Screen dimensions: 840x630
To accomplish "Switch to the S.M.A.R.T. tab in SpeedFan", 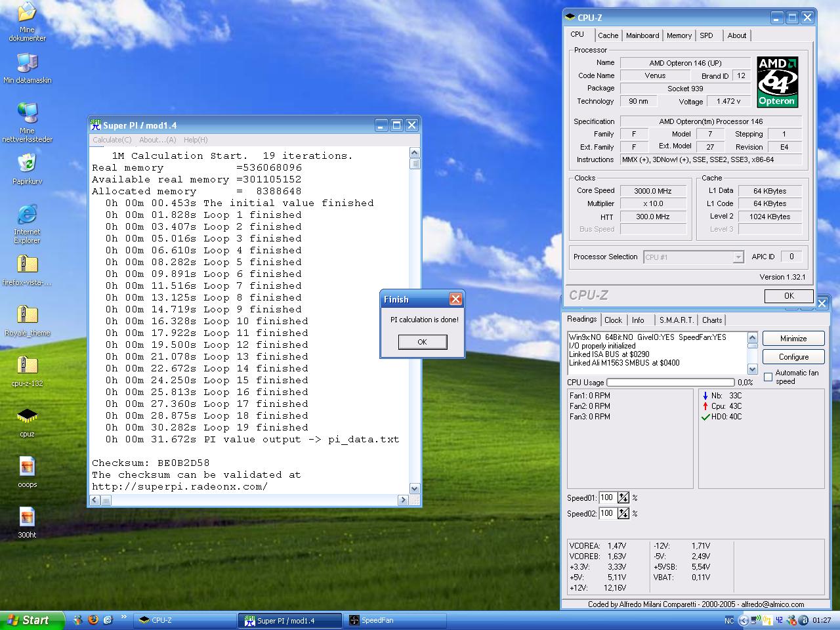I will click(677, 320).
